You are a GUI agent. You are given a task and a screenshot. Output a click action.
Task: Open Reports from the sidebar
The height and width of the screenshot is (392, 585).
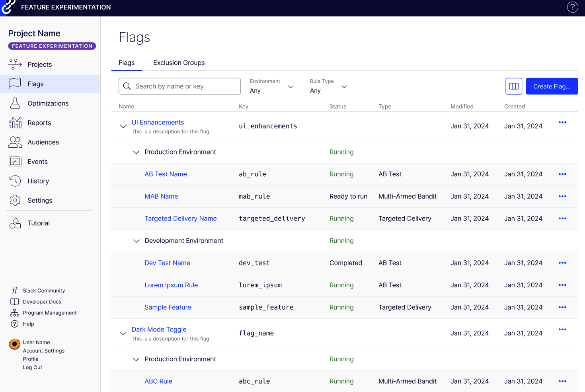pos(39,123)
